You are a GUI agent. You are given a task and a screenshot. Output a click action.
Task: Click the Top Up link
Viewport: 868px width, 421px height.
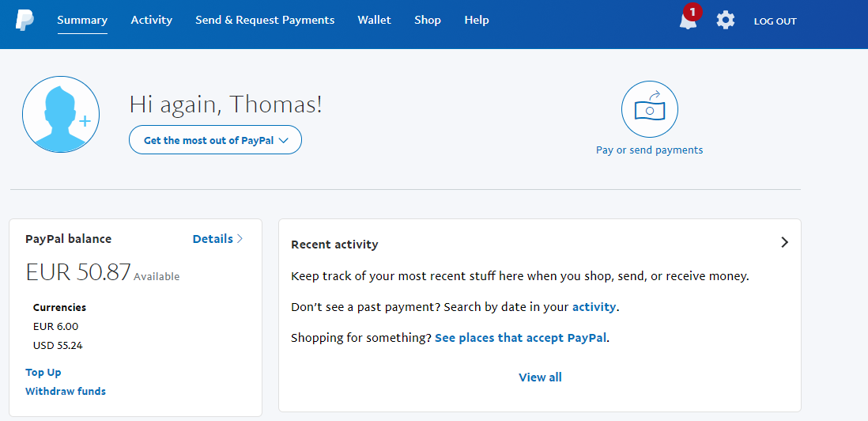coord(43,372)
